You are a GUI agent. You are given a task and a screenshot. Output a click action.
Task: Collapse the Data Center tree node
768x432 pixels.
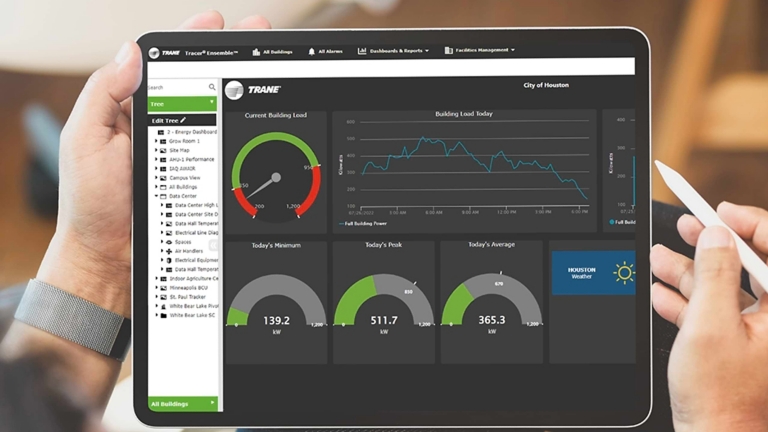click(156, 196)
